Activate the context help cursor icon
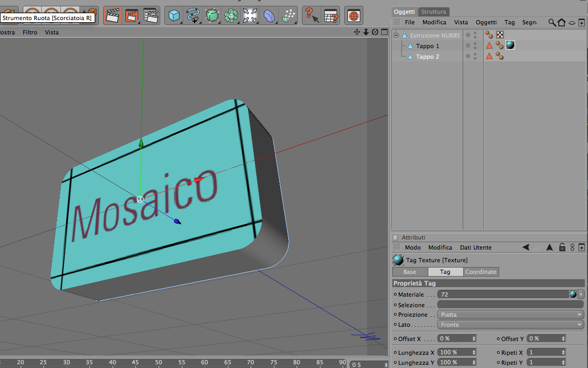The width and height of the screenshot is (588, 368). [311, 16]
